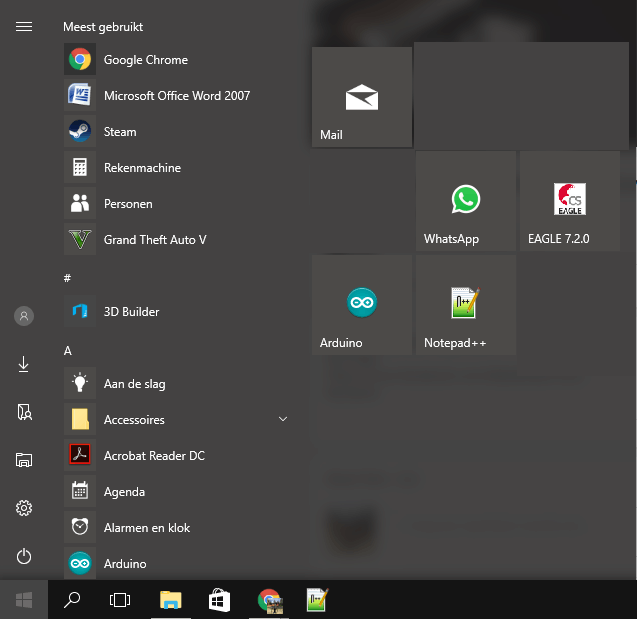Switch to Notepad++ on the taskbar
Screen dimensions: 637x619
(x=317, y=600)
